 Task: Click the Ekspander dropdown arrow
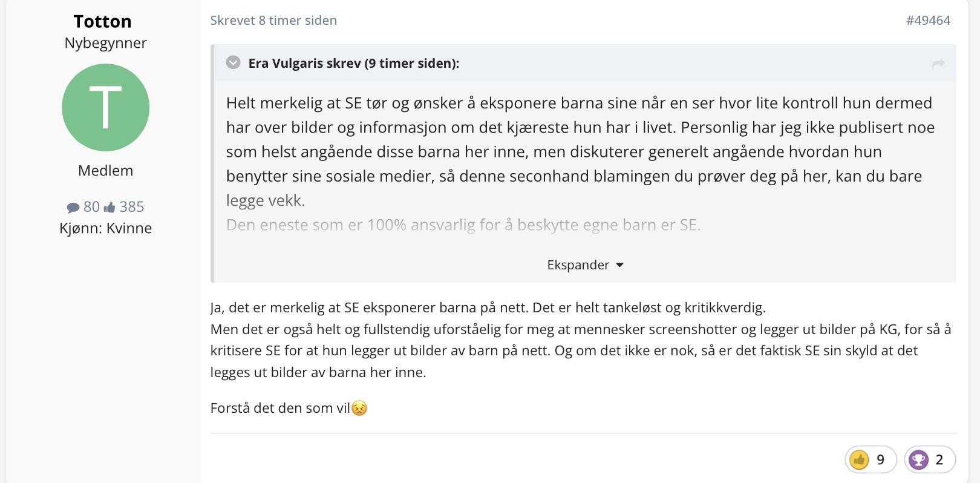click(x=619, y=265)
